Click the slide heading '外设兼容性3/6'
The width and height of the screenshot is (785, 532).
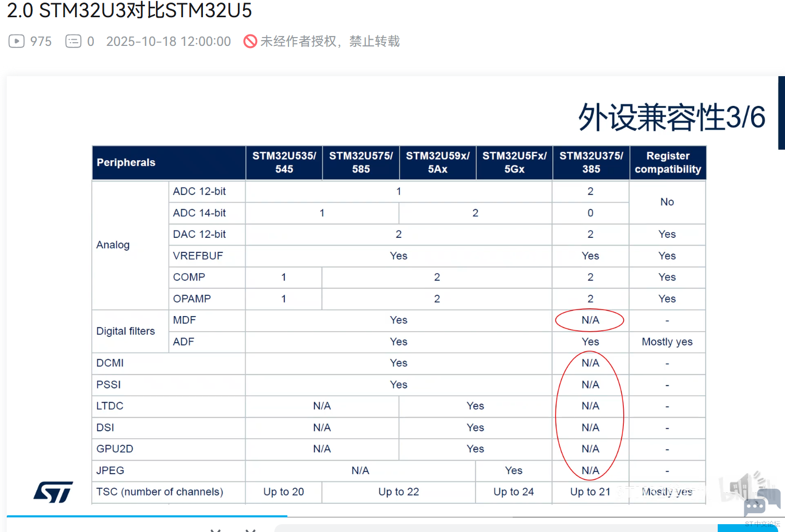[672, 117]
